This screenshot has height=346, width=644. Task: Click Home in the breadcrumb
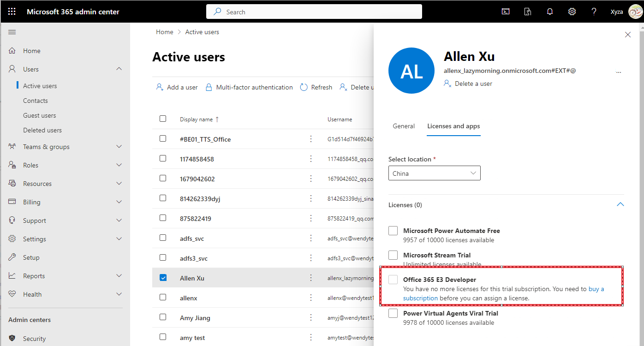click(x=165, y=32)
